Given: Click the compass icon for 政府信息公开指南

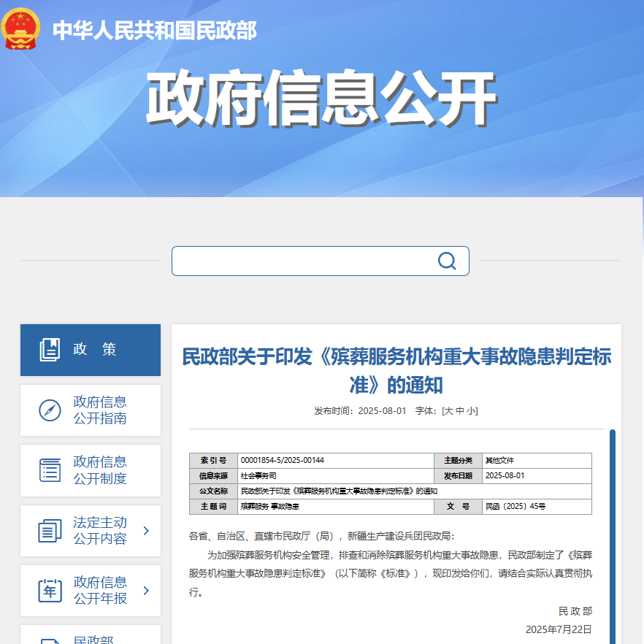Looking at the screenshot, I should point(50,410).
